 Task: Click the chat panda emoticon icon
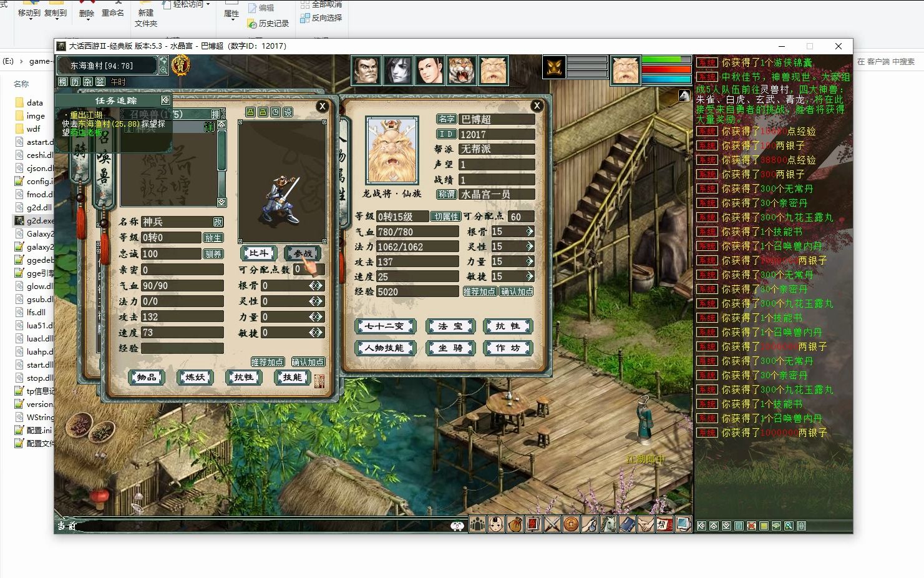tap(458, 526)
